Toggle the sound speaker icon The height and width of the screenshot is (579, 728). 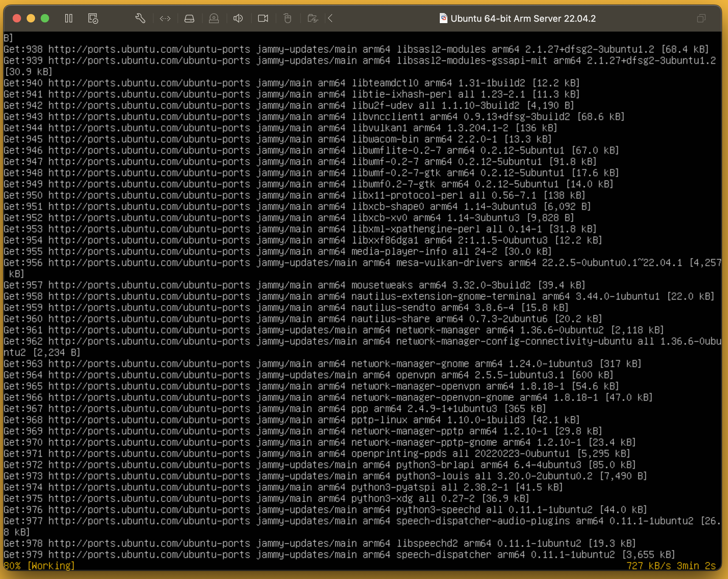[238, 18]
